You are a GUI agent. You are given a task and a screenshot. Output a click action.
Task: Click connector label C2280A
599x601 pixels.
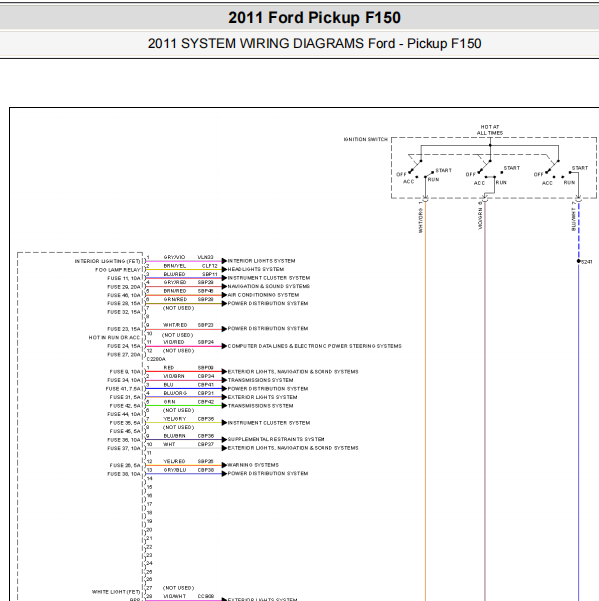[x=156, y=359]
